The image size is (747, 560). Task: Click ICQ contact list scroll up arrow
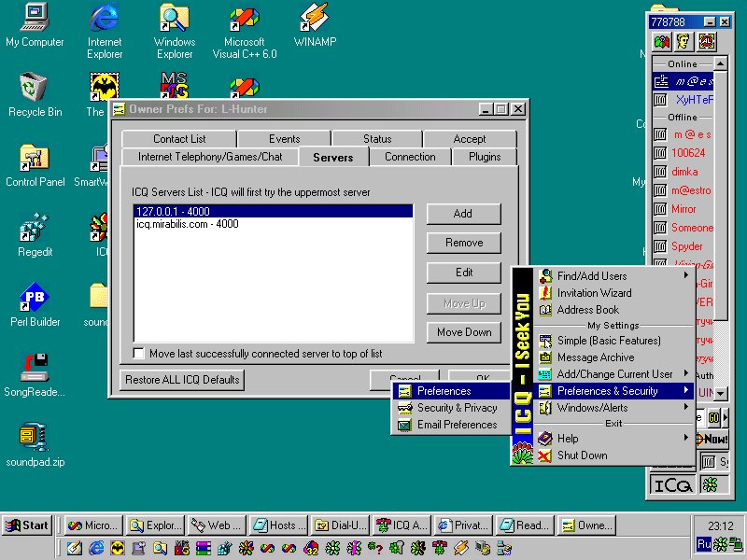click(720, 63)
